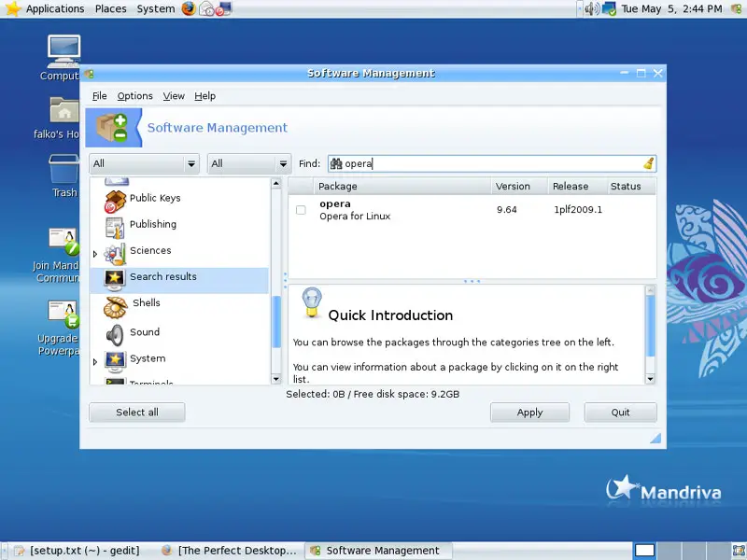Open the Options menu

point(135,96)
